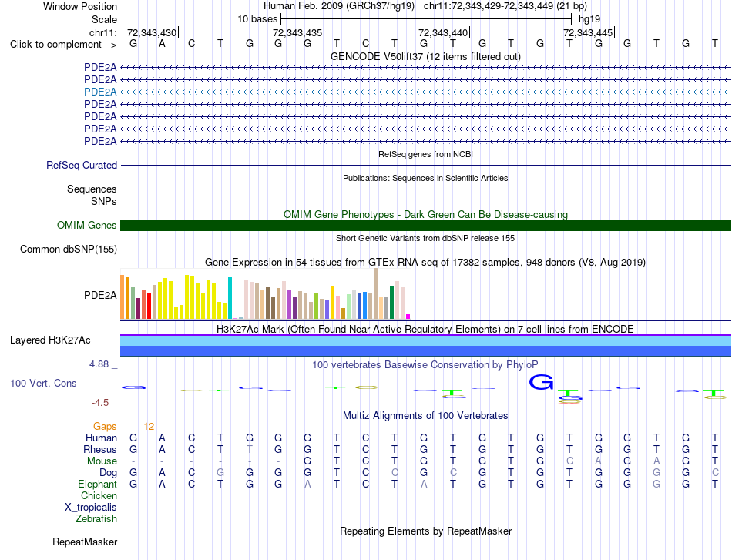
Task: Select the OMIM Genes track label
Action: click(86, 226)
